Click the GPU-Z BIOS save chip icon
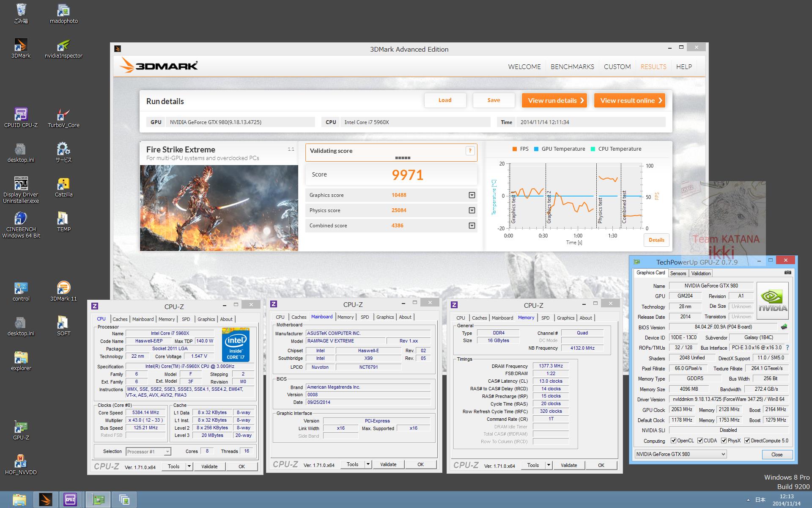 (x=784, y=327)
